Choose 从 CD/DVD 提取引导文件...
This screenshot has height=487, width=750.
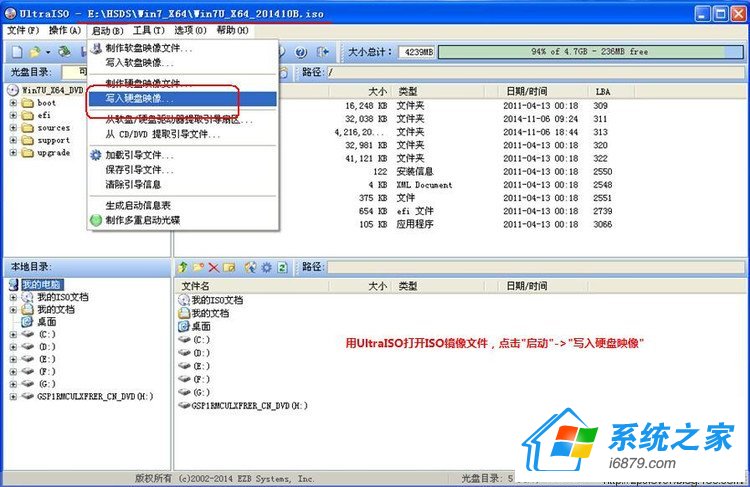pos(183,134)
